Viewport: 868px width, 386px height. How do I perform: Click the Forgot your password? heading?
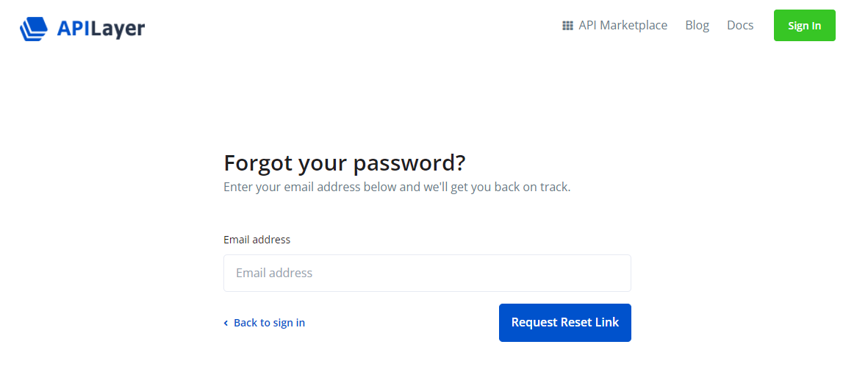coord(344,163)
